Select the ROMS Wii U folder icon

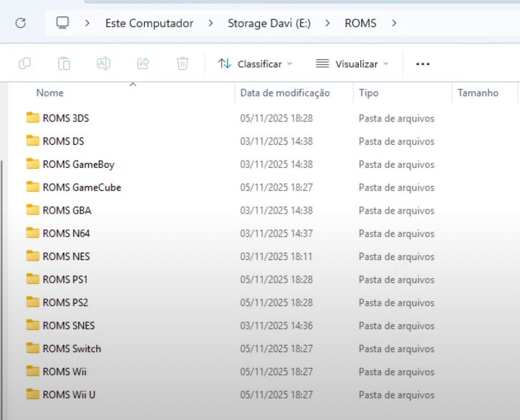(x=33, y=394)
